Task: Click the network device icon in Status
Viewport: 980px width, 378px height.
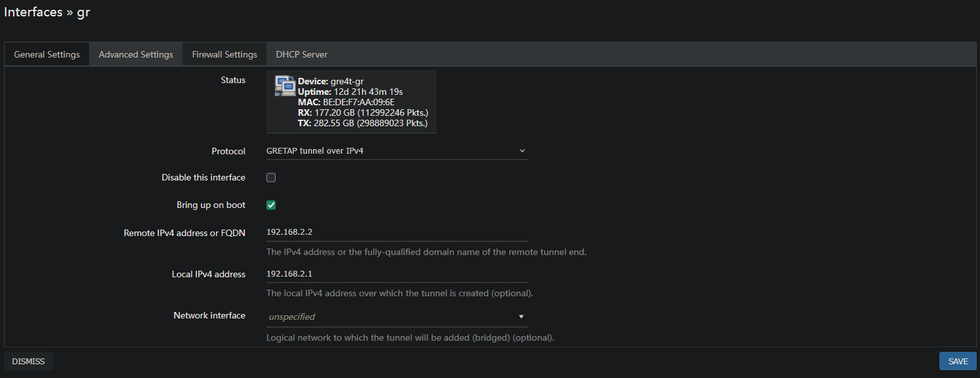Action: click(285, 85)
